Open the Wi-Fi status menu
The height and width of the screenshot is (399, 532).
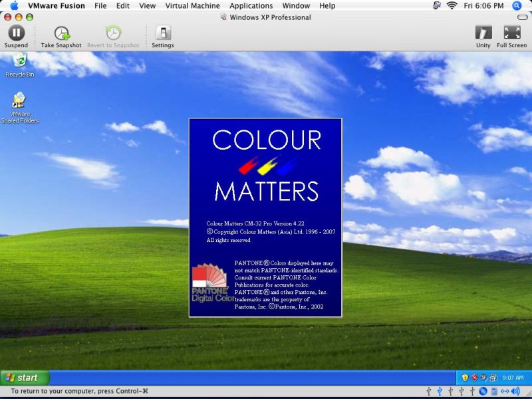pyautogui.click(x=452, y=5)
